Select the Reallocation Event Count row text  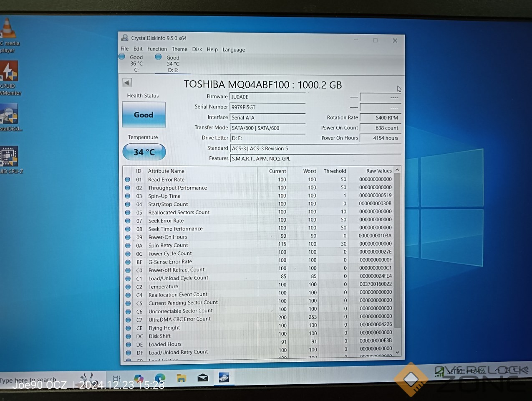pos(178,294)
